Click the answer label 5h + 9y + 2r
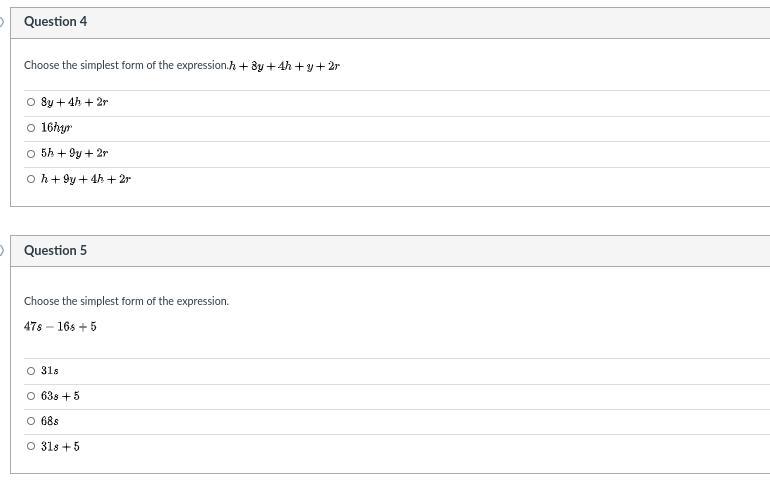 click(x=75, y=153)
